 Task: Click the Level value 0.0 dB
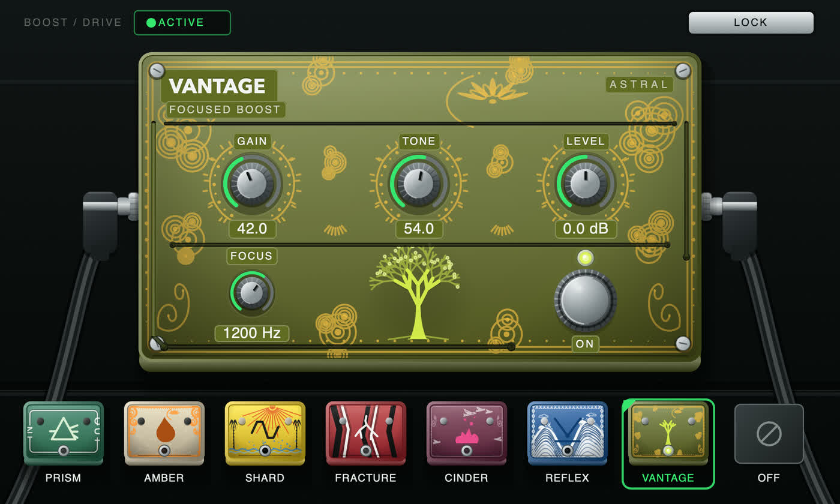586,229
